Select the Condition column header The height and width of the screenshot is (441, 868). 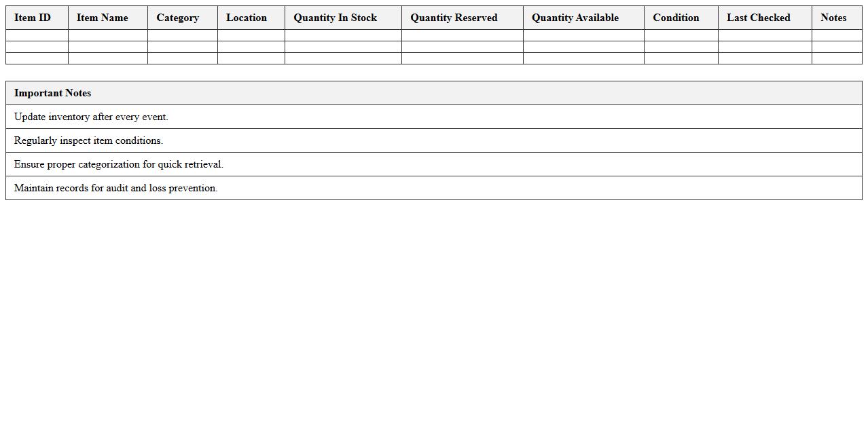pos(676,18)
